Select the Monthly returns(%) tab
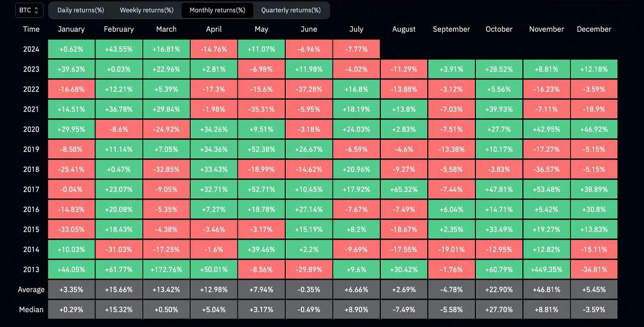Viewport: 644px width, 327px height. pos(217,10)
